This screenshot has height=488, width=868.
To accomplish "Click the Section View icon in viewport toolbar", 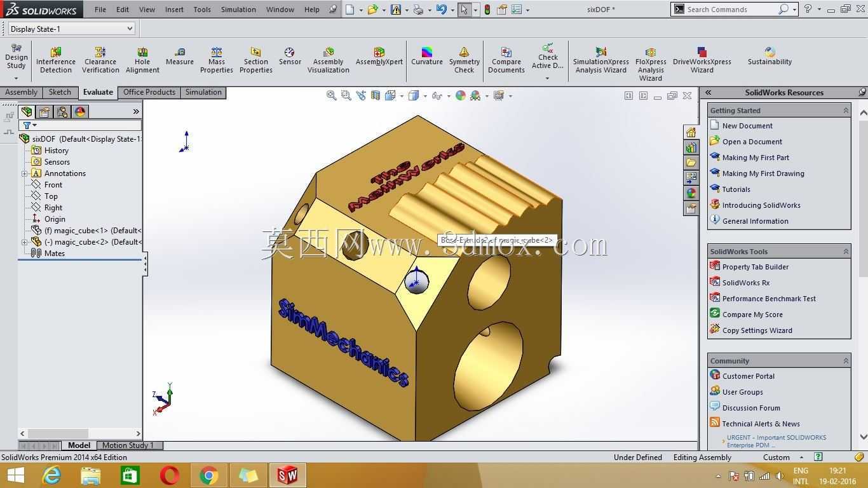I will 376,95.
